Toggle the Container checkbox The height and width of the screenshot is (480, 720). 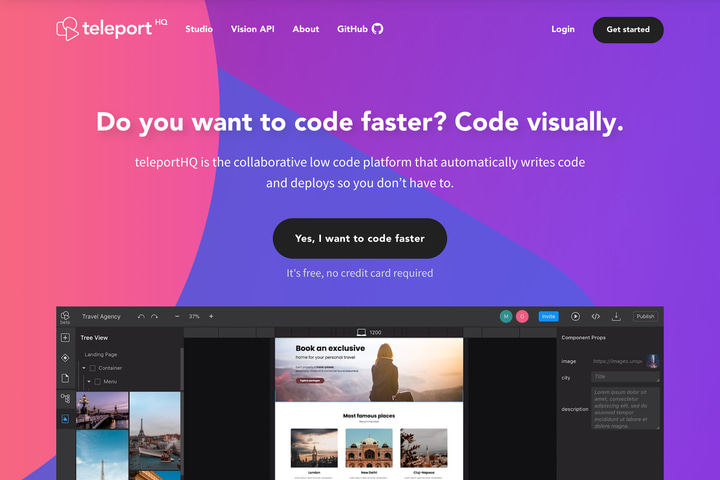(93, 368)
